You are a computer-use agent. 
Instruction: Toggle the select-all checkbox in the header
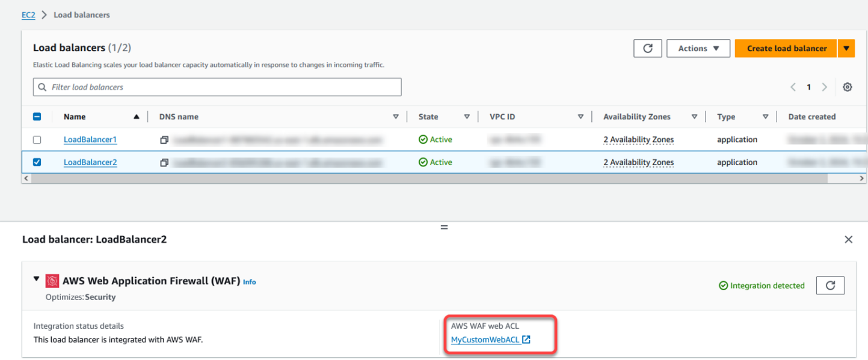(37, 116)
